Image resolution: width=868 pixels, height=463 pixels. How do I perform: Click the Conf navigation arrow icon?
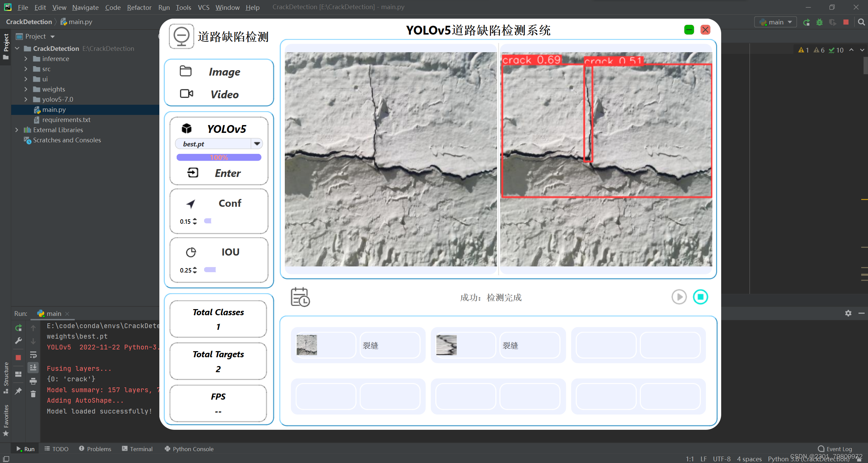click(191, 204)
